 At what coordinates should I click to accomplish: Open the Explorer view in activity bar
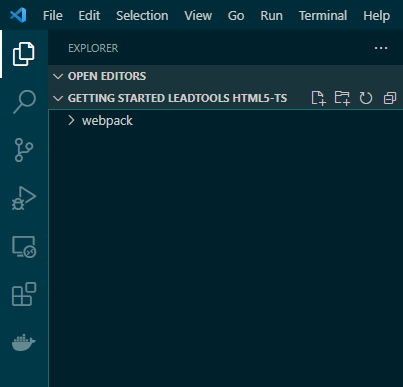tap(24, 54)
